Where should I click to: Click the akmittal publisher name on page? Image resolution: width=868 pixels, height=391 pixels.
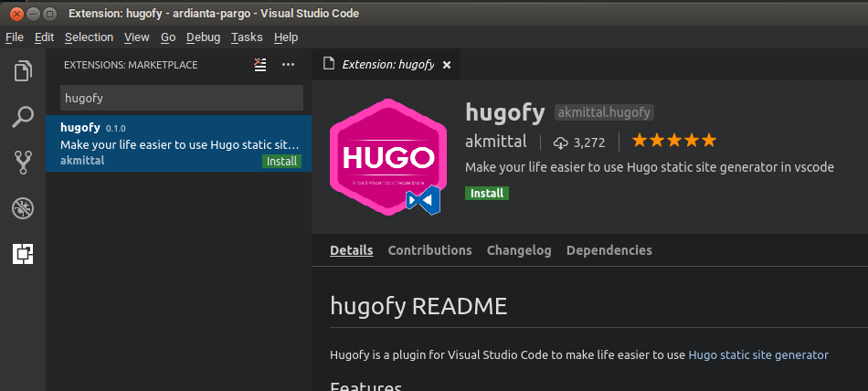496,142
